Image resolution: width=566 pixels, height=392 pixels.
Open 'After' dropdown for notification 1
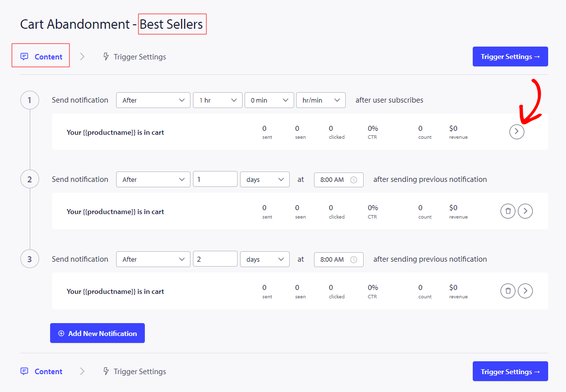point(153,100)
